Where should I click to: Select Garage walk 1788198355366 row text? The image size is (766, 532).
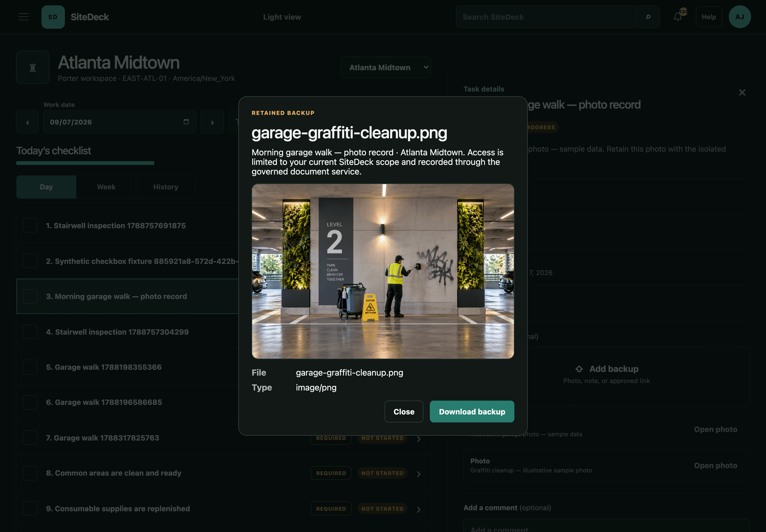coord(104,367)
